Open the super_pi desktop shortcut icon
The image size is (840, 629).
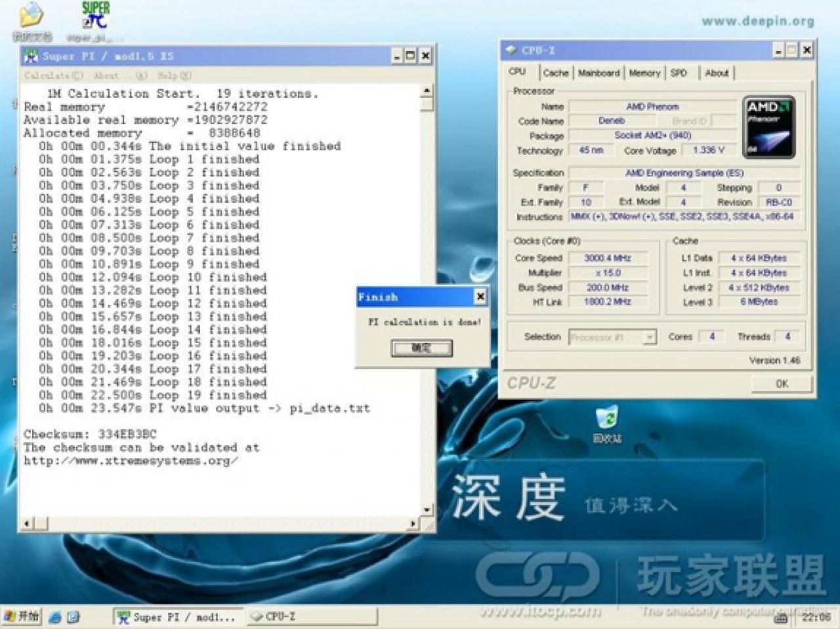pyautogui.click(x=95, y=16)
